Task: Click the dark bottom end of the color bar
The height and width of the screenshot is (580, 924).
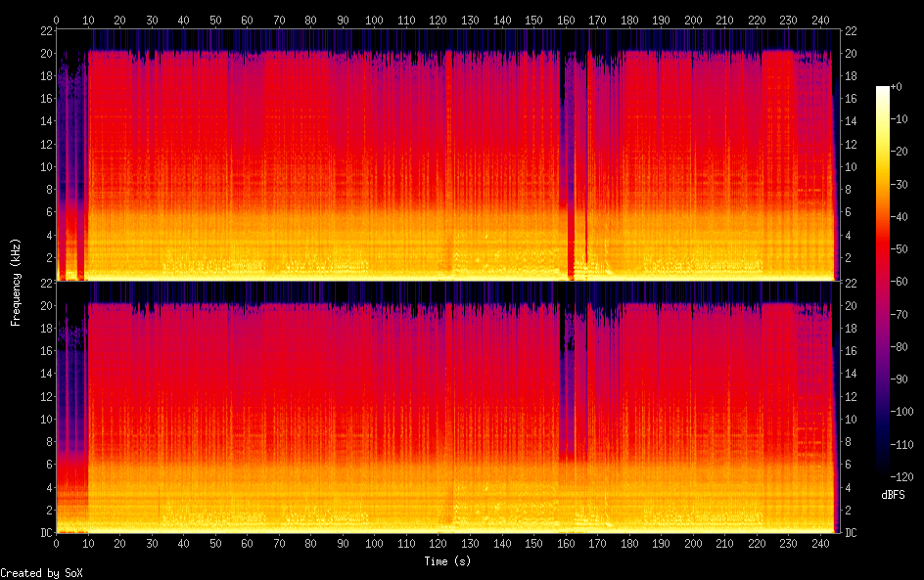Action: click(x=883, y=475)
